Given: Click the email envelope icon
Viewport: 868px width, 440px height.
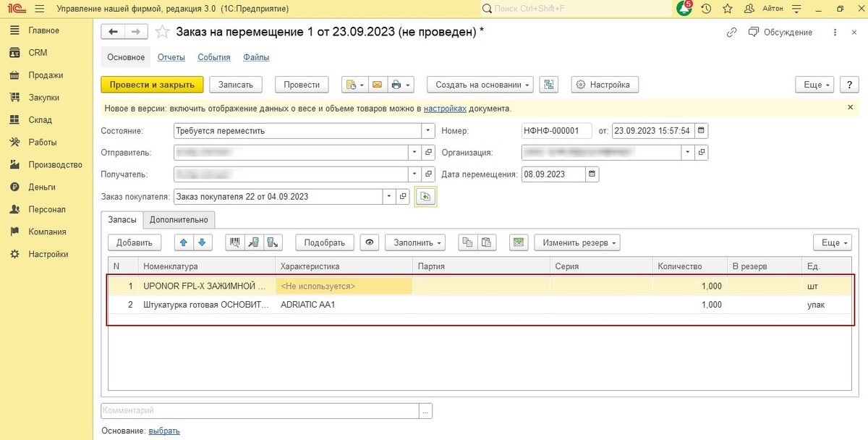Looking at the screenshot, I should tap(377, 85).
